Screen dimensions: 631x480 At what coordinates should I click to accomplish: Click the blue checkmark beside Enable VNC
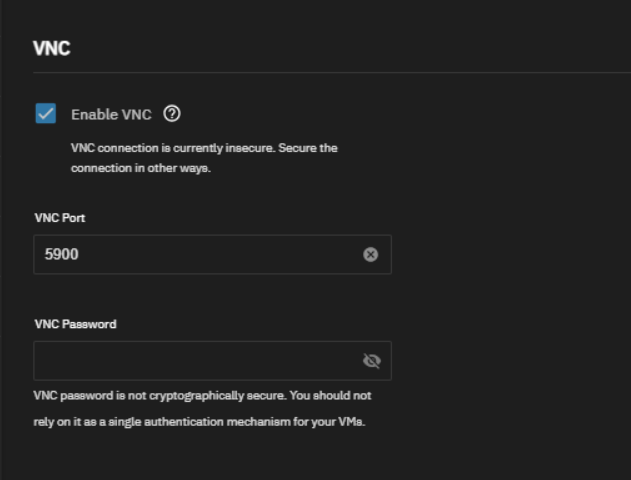pos(45,113)
